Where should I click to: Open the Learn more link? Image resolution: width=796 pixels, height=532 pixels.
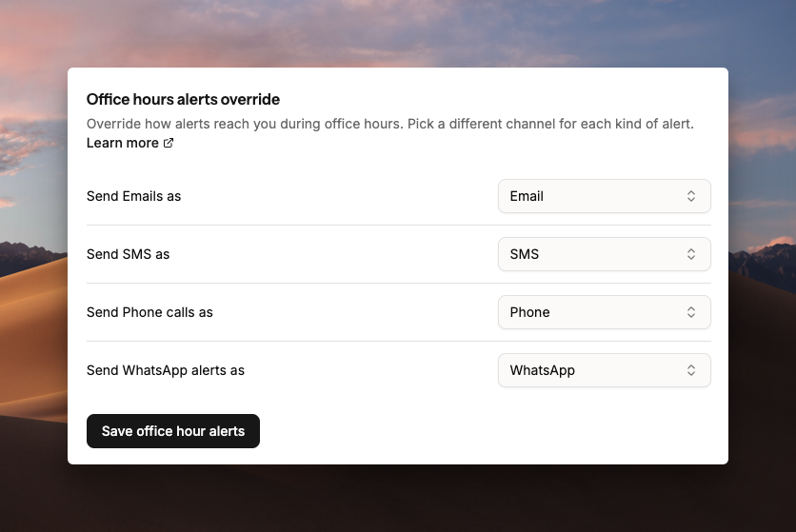click(x=129, y=143)
